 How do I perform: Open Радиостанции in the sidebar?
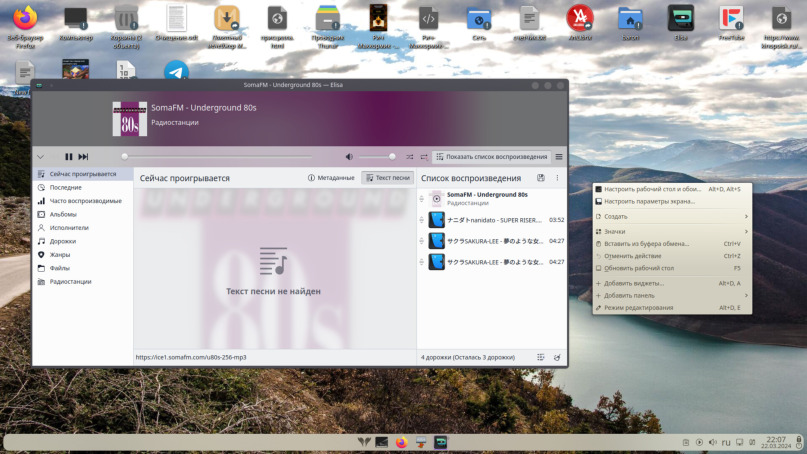tap(70, 282)
